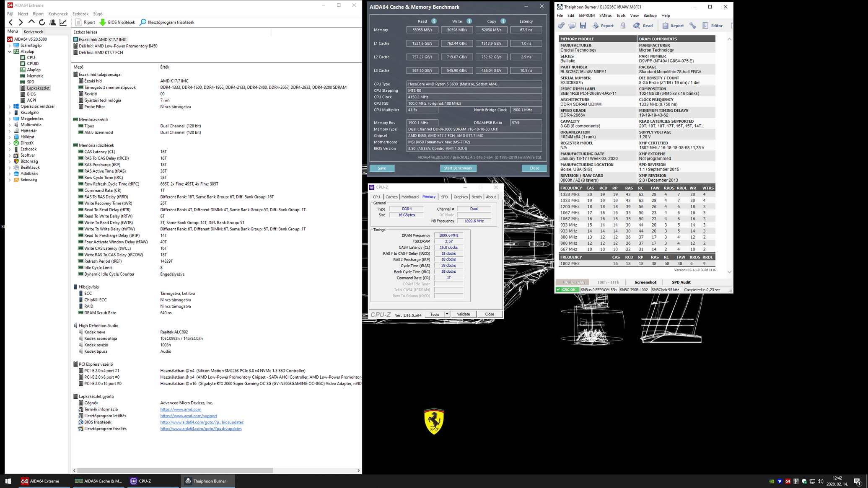This screenshot has width=868, height=488.
Task: Click Thaiphoon Burner scroll down arrow
Action: tap(729, 272)
